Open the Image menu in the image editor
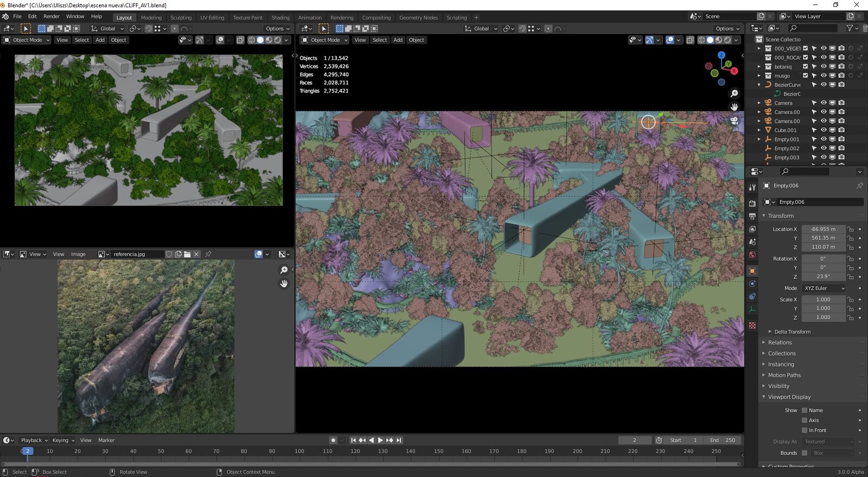 (78, 254)
